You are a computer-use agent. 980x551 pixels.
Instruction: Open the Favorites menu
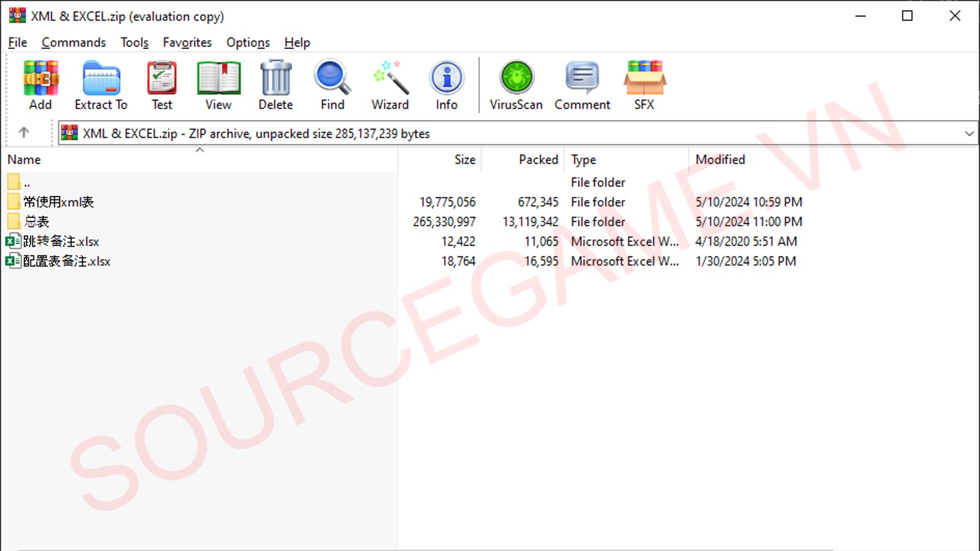click(x=187, y=42)
